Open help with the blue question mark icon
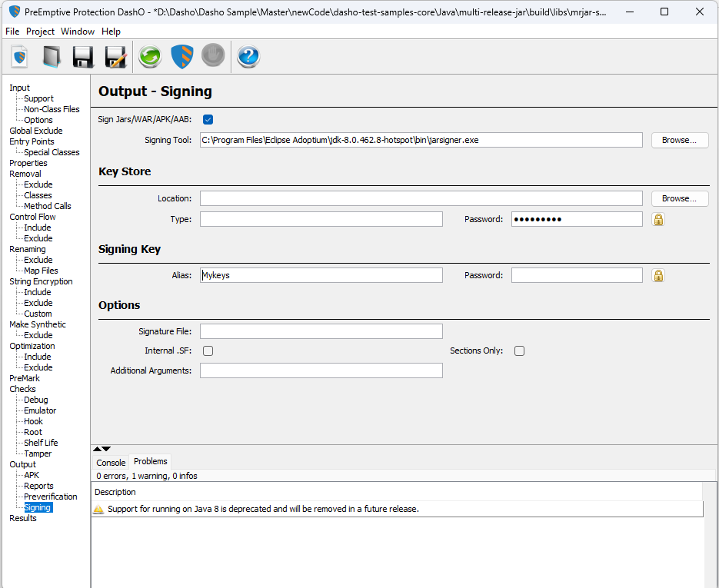The height and width of the screenshot is (588, 719). point(248,57)
